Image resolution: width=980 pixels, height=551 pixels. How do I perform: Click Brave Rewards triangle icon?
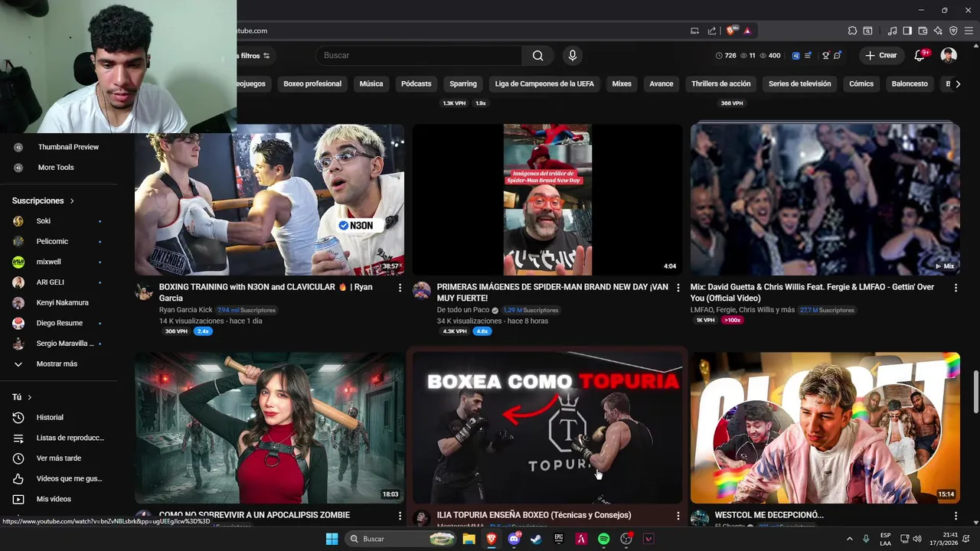coord(747,31)
